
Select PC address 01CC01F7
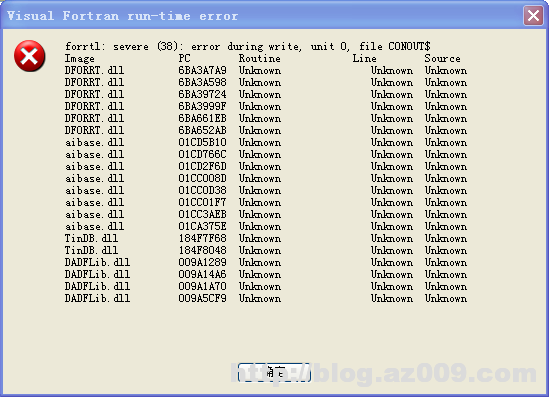click(202, 202)
